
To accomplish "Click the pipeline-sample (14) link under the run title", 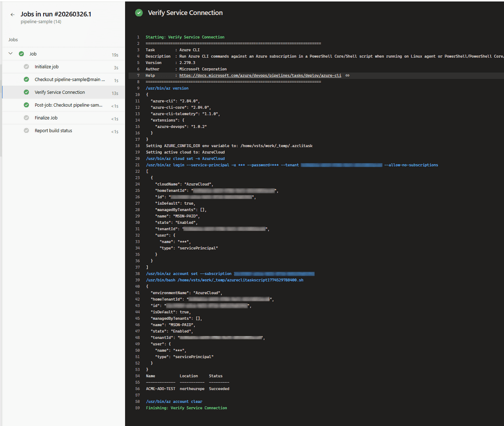I will click(x=41, y=21).
